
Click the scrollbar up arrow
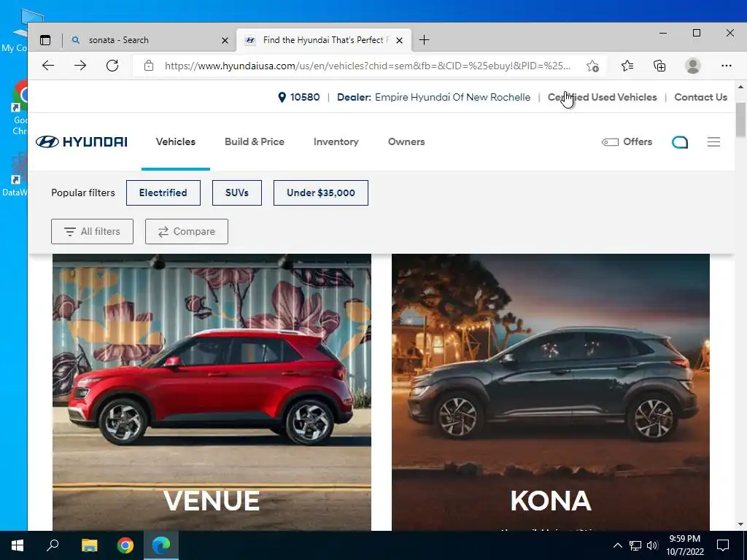pyautogui.click(x=740, y=87)
